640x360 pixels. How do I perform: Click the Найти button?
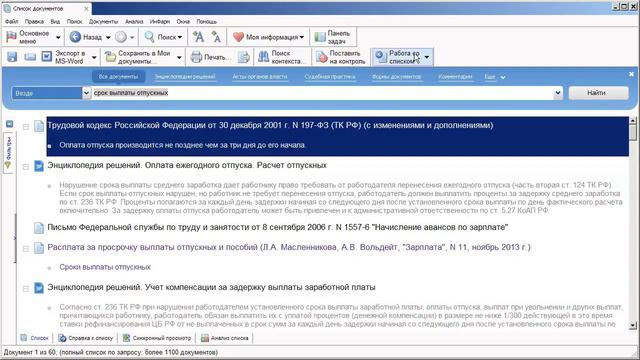coord(598,93)
